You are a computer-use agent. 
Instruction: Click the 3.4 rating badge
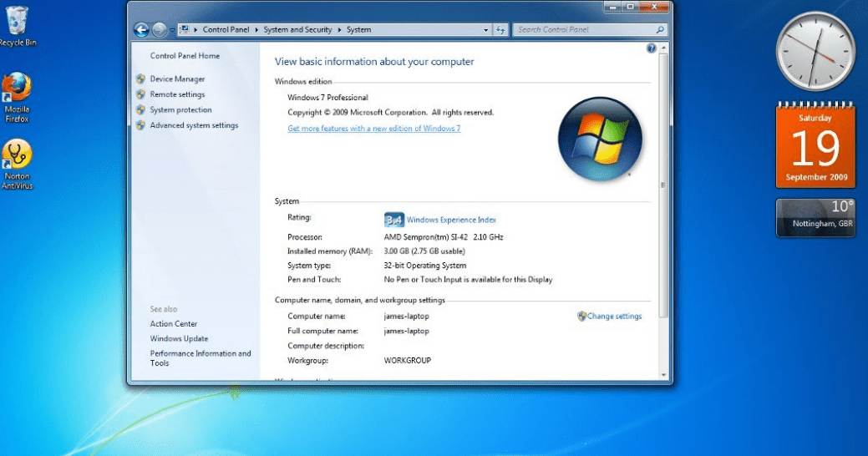[394, 220]
